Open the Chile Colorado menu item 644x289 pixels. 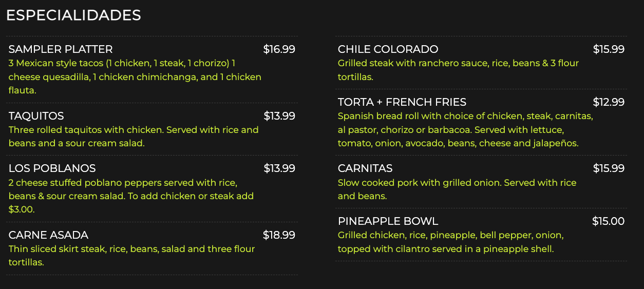point(388,49)
